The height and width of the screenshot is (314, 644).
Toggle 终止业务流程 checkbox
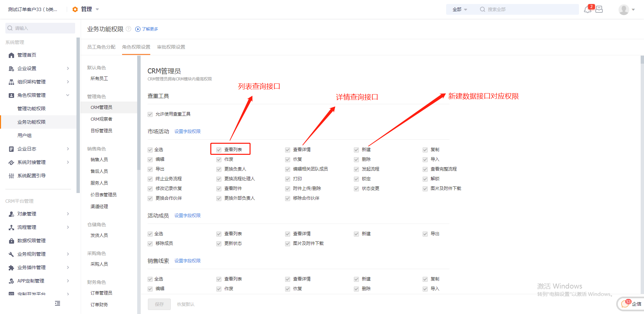coord(150,179)
